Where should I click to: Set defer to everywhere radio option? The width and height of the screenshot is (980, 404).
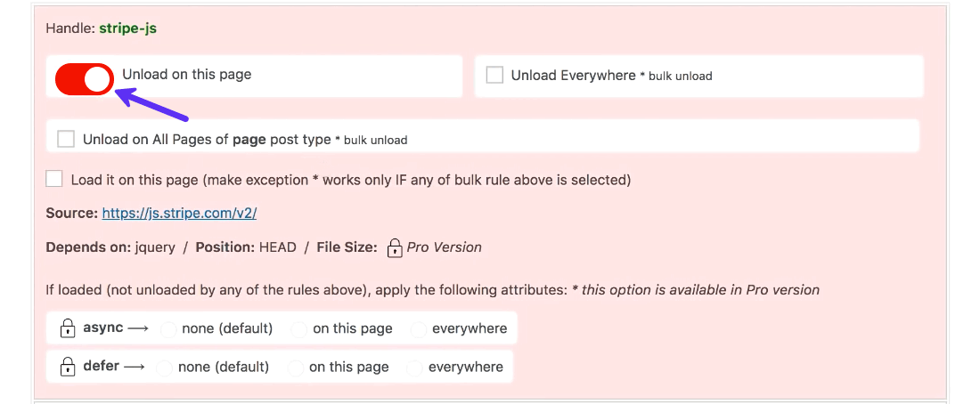coord(414,368)
